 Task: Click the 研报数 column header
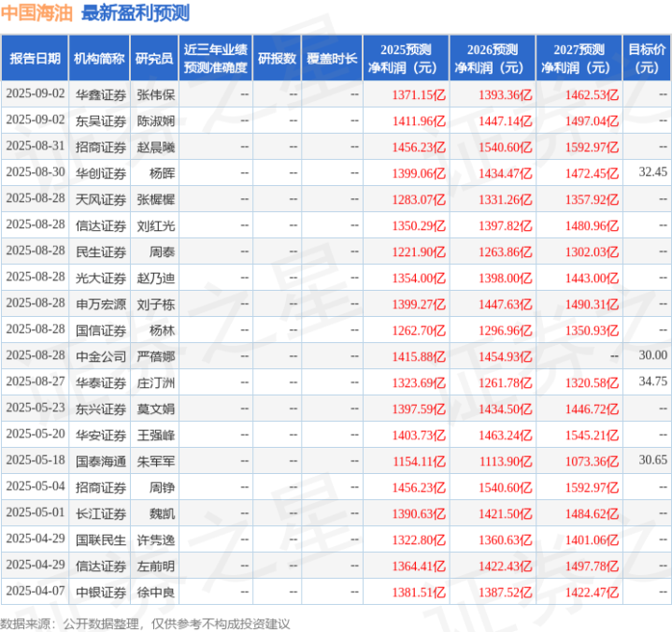277,58
